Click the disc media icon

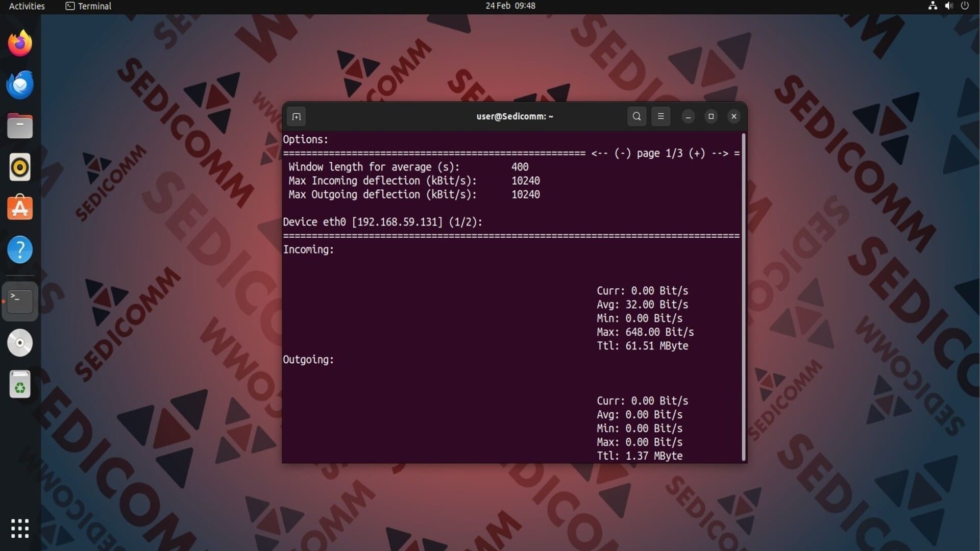pos(20,343)
